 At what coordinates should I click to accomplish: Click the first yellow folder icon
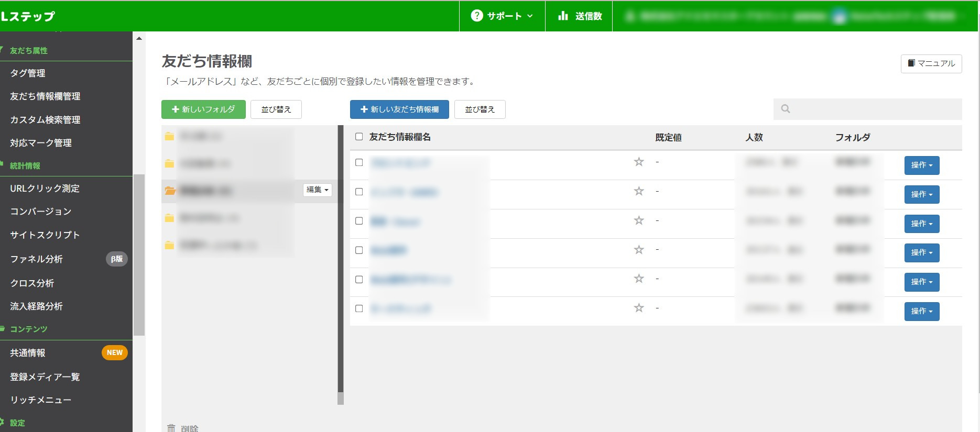click(169, 136)
